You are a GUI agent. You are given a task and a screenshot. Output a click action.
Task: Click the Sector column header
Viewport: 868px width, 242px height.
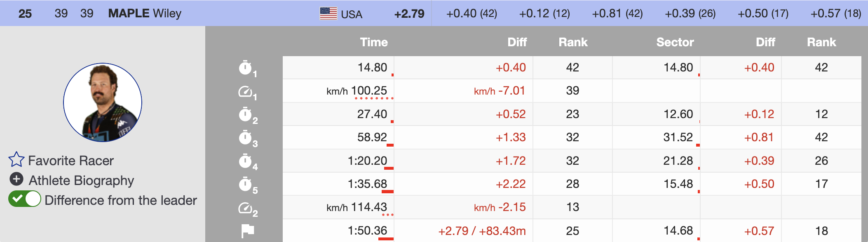tap(675, 42)
